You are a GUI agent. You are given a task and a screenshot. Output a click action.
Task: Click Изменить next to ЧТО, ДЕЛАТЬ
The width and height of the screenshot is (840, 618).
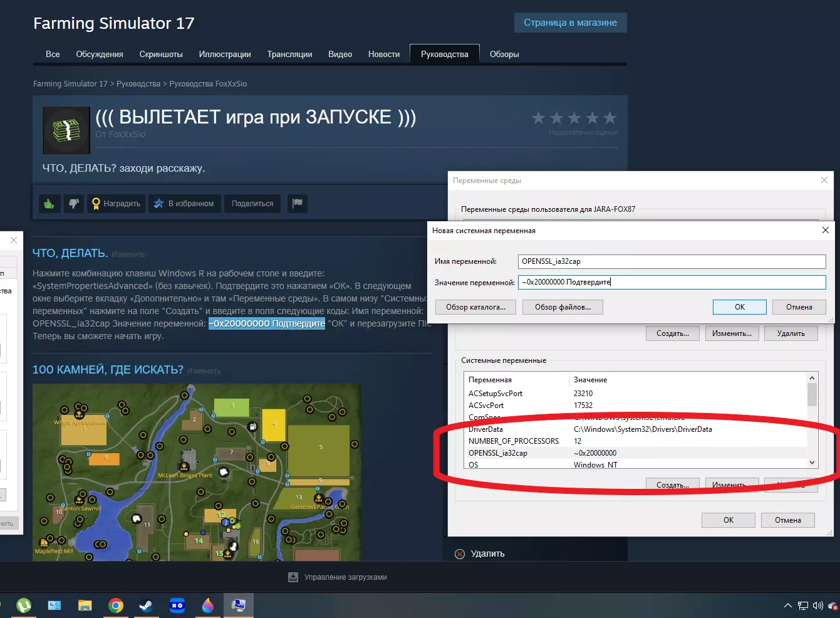(128, 254)
